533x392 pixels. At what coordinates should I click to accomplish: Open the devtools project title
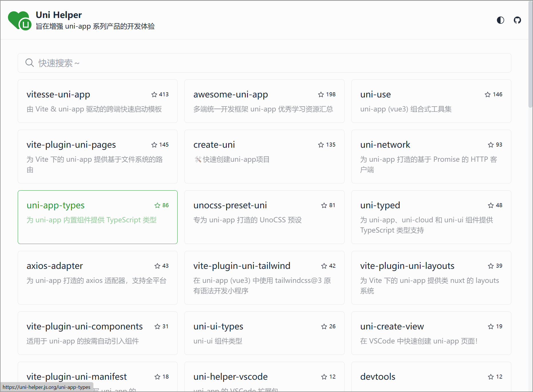click(378, 377)
